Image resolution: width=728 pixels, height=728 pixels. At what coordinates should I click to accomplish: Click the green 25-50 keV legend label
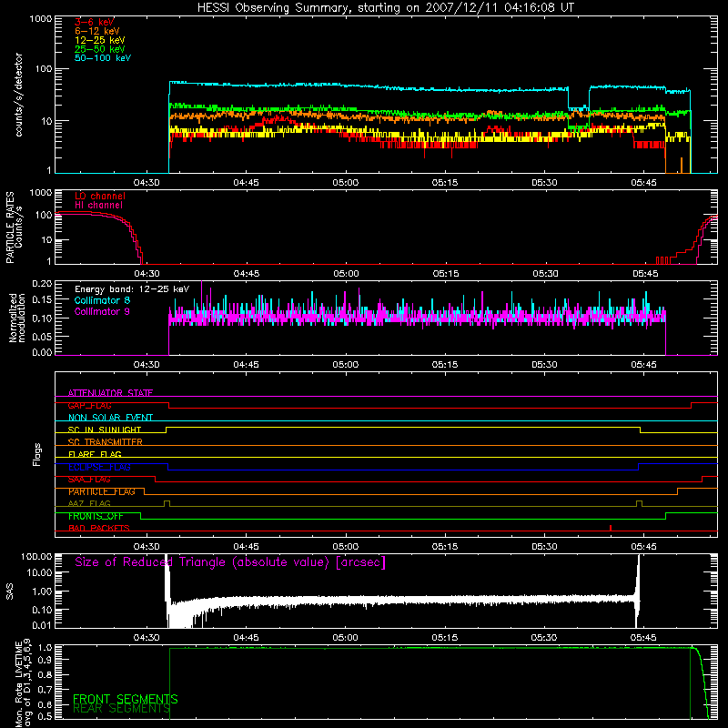click(99, 49)
